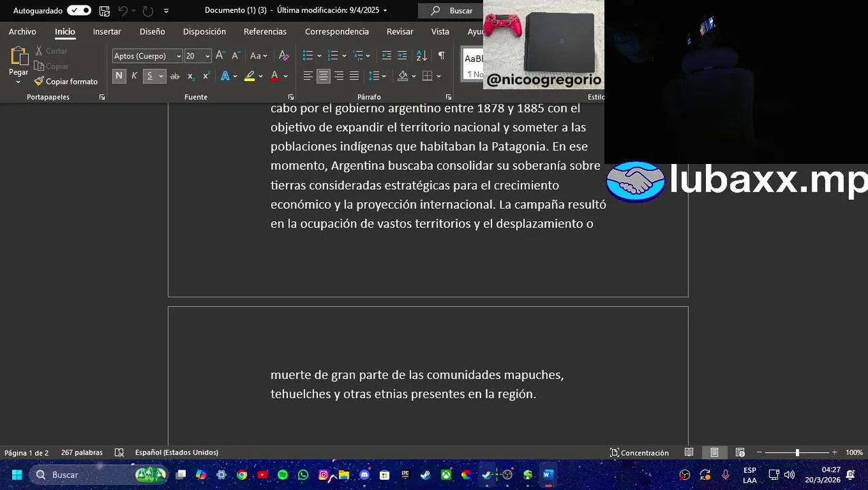Screen dimensions: 868x490
Task: Click the Español (Estados Unidos) language button
Action: coord(176,453)
